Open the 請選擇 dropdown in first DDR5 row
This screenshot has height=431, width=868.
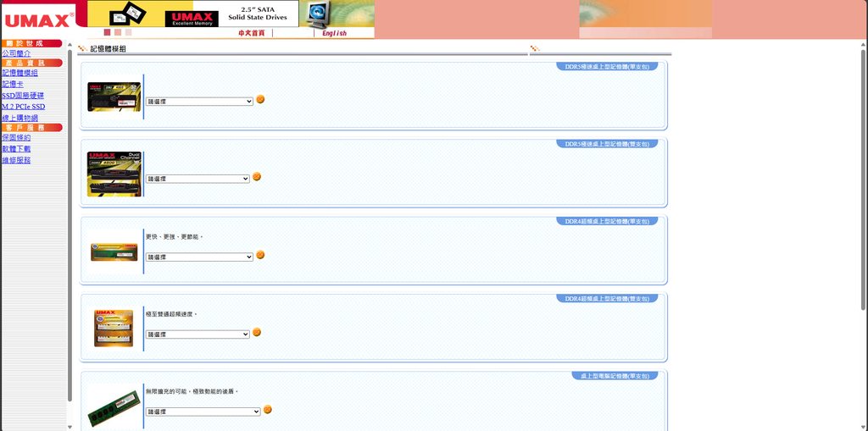click(x=199, y=102)
